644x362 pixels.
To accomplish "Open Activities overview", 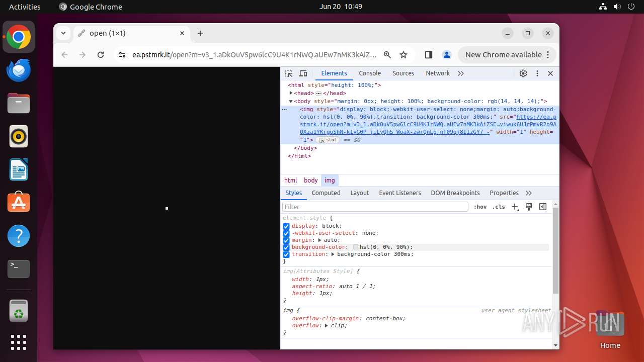I will 25,7.
